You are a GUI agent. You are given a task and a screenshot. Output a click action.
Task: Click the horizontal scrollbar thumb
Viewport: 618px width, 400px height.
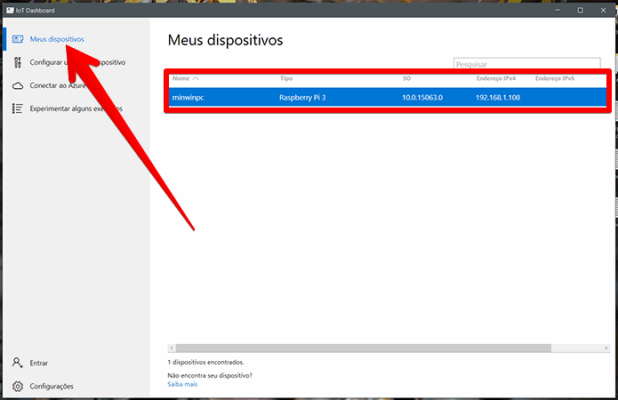363,348
